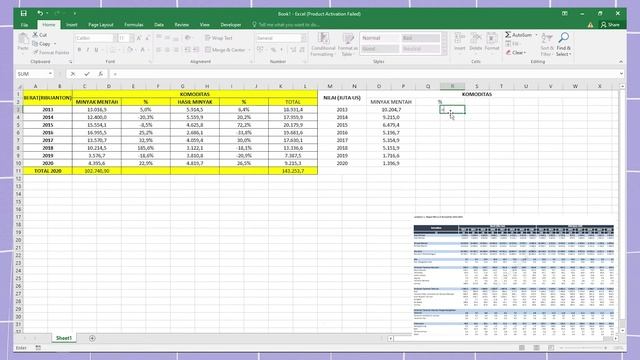Click the Share button
Image resolution: width=640 pixels, height=360 pixels.
click(x=610, y=25)
